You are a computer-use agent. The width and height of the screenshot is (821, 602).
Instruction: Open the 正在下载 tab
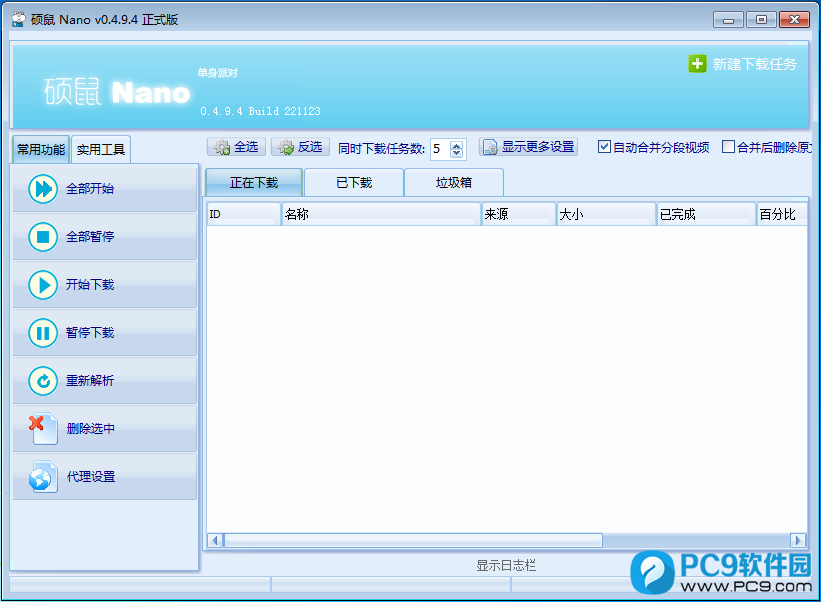click(254, 183)
